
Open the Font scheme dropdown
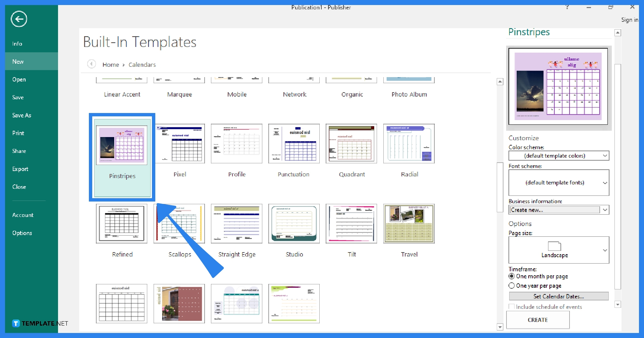[605, 183]
